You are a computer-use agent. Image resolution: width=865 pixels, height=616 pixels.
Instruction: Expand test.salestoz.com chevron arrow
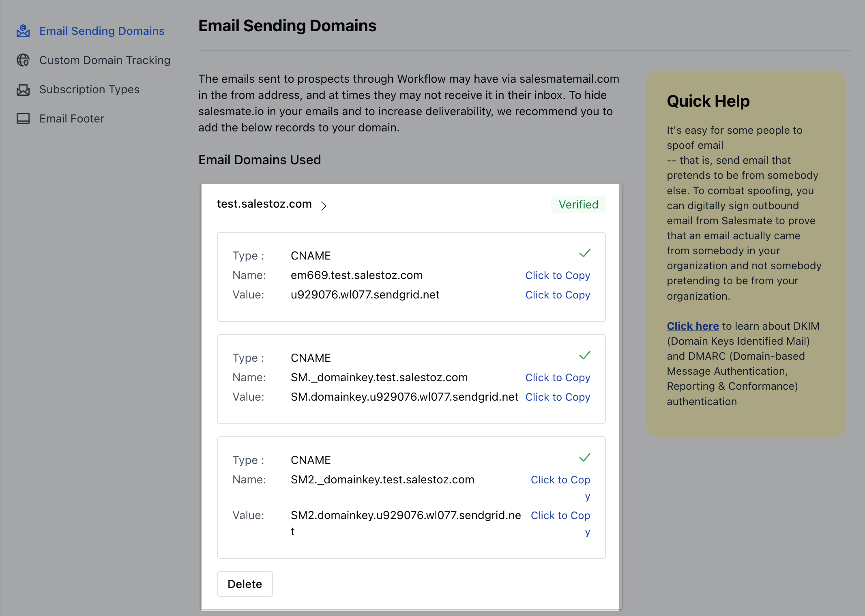(x=324, y=206)
